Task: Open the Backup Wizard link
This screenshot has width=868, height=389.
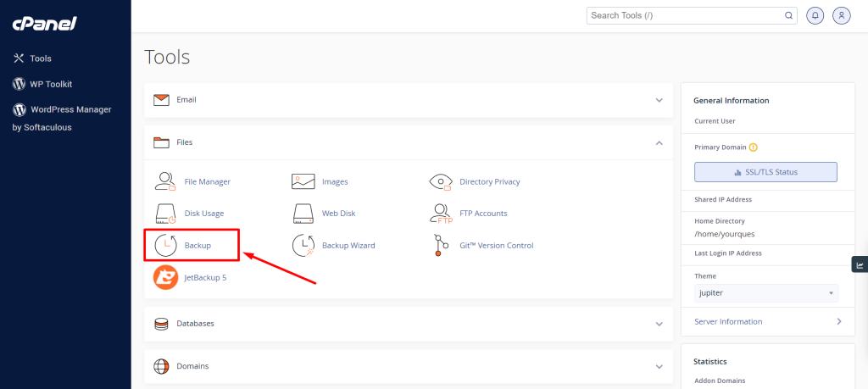Action: [348, 245]
